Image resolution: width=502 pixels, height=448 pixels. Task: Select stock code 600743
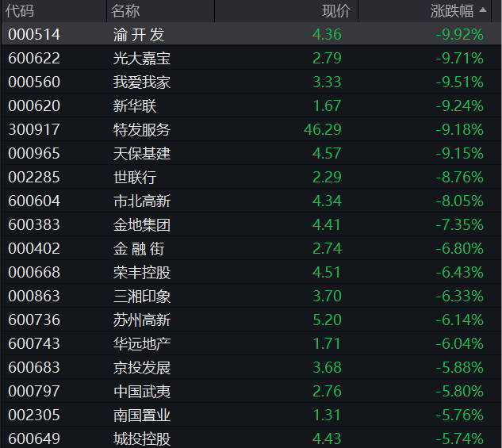tap(34, 343)
